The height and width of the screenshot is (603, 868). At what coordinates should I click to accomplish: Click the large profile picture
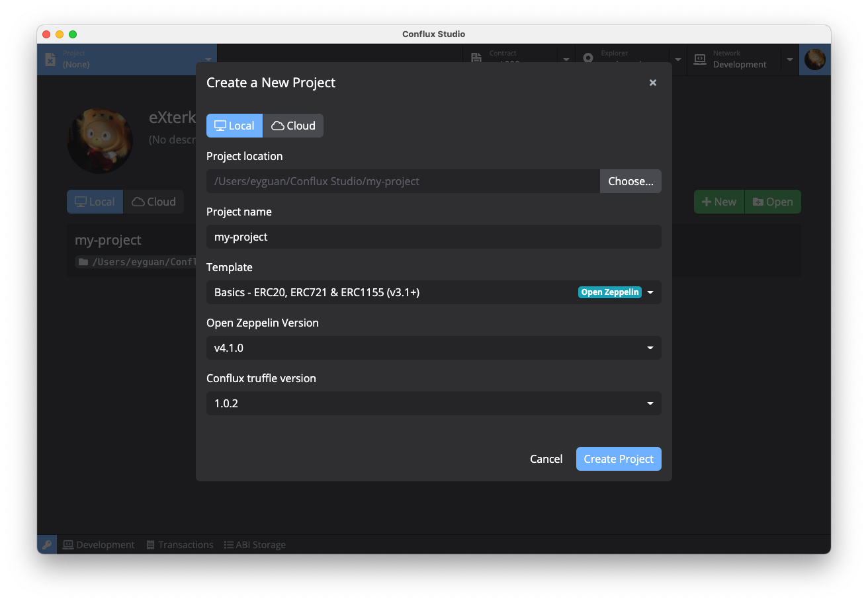[x=100, y=141]
